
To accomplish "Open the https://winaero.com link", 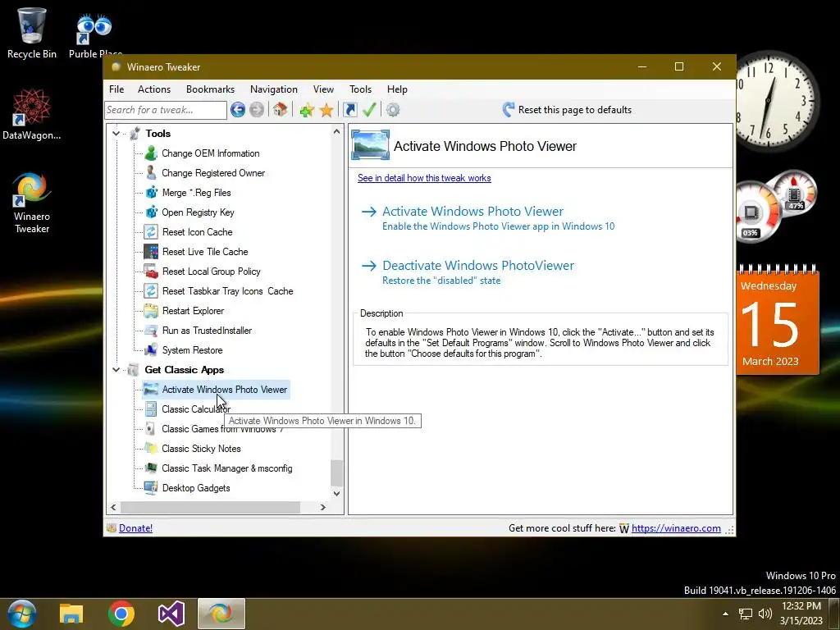I will (x=676, y=528).
